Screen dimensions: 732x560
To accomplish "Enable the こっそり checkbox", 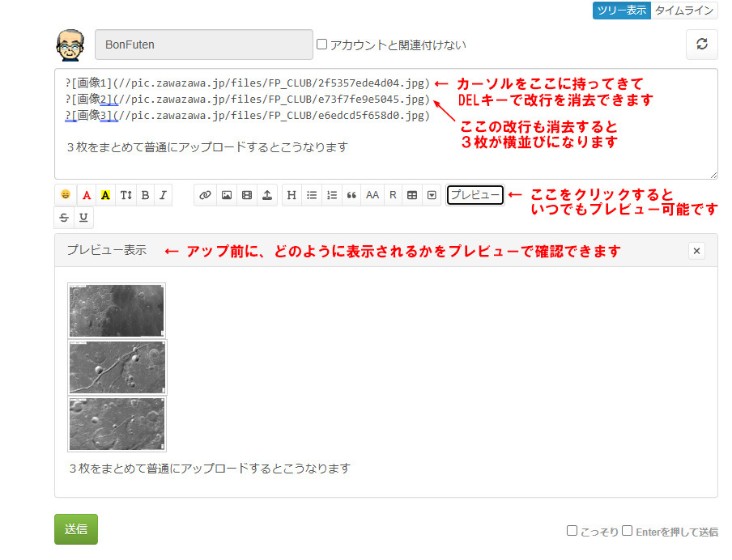I will pyautogui.click(x=572, y=531).
